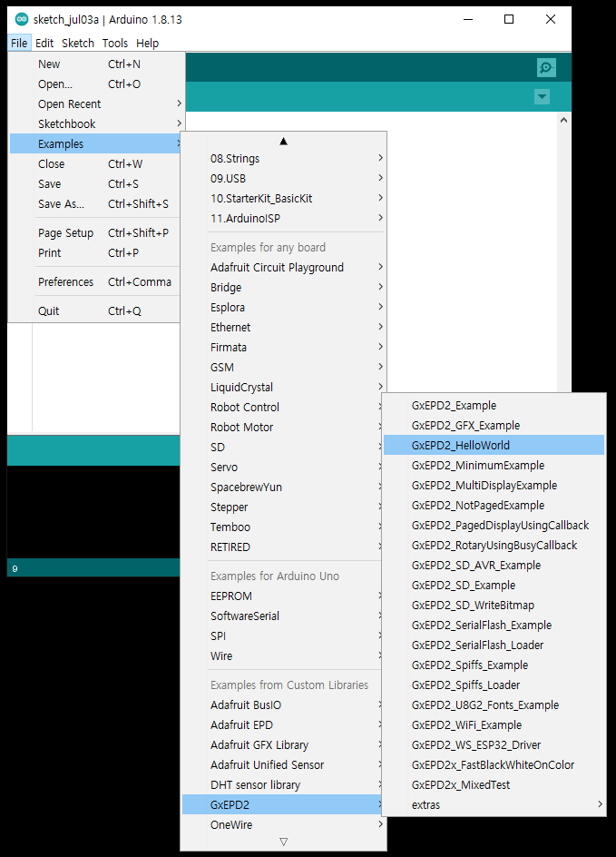Expand the extras submenu
This screenshot has height=857, width=616.
pos(494,804)
